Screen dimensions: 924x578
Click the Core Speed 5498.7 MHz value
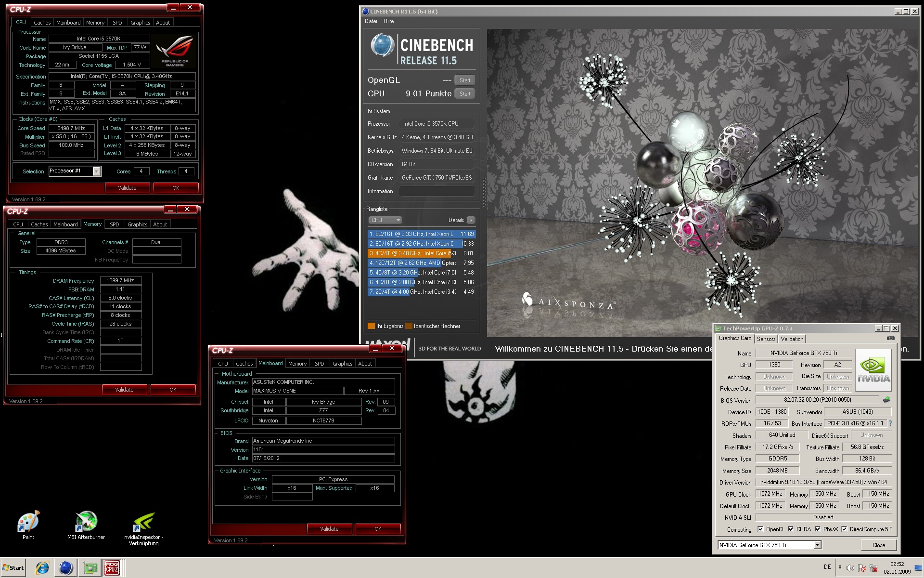tap(71, 128)
